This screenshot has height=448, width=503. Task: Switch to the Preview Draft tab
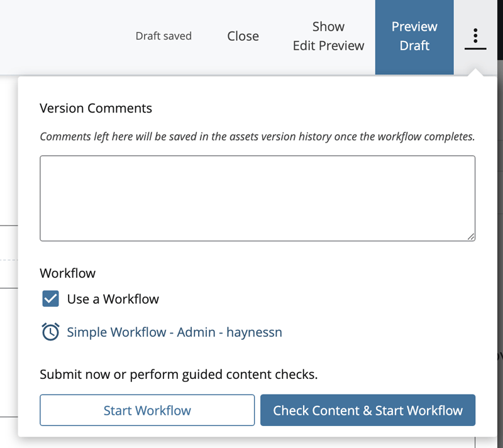pyautogui.click(x=414, y=36)
